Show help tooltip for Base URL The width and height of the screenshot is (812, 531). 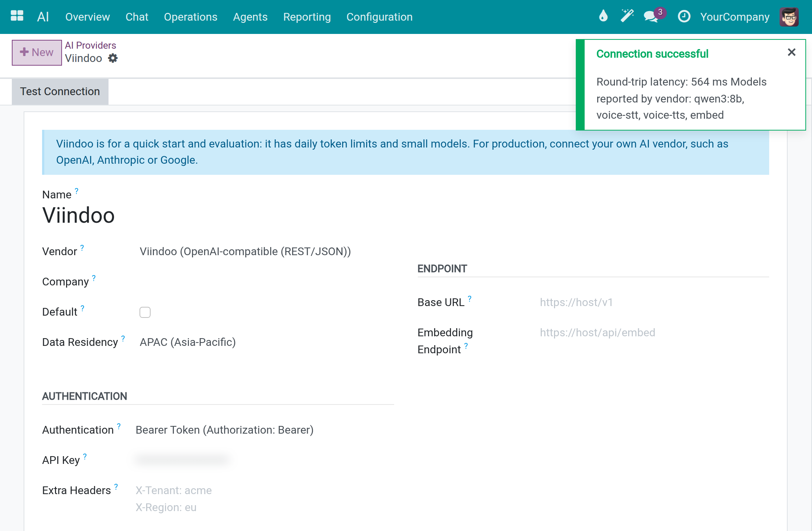tap(469, 298)
